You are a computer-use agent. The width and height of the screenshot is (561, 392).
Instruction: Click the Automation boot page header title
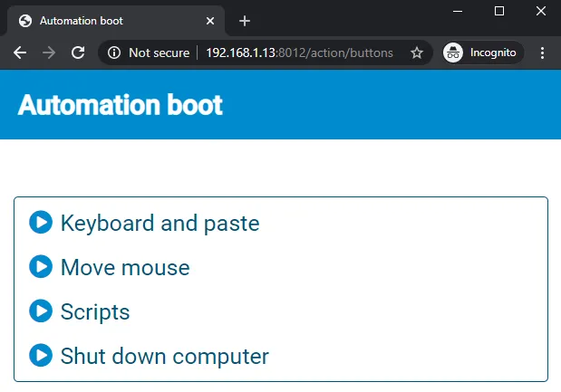click(120, 105)
